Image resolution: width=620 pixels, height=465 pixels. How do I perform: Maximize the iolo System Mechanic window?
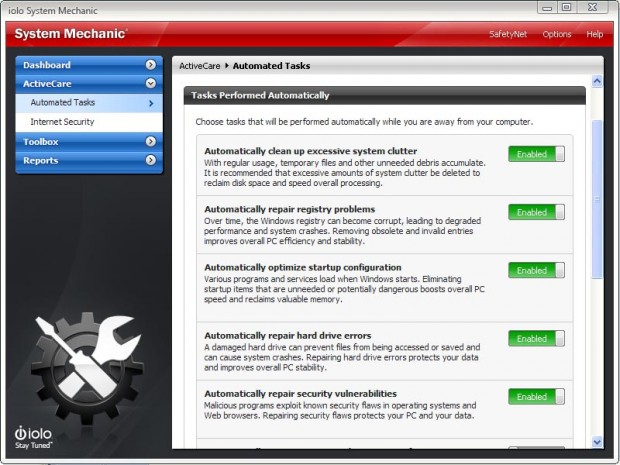[567, 7]
